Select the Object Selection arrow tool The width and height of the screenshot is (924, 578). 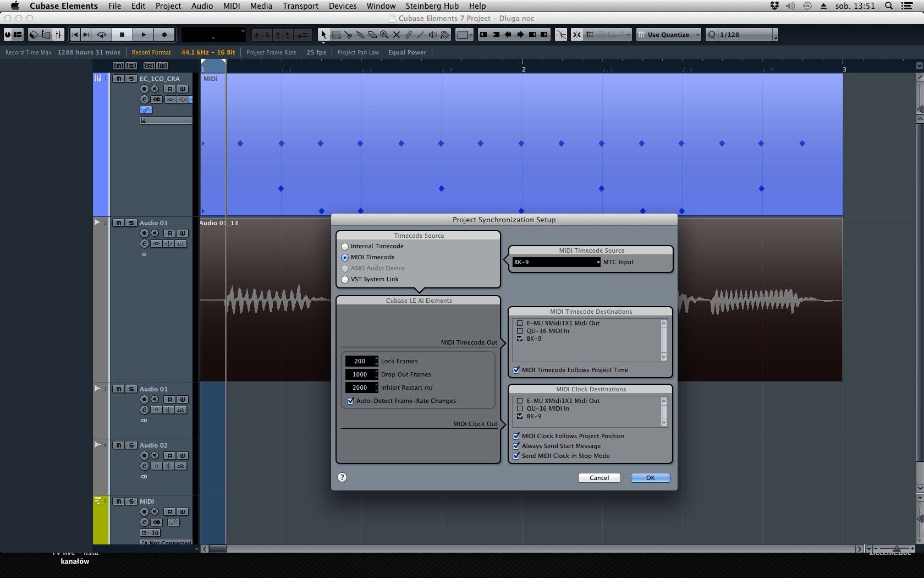click(x=323, y=35)
